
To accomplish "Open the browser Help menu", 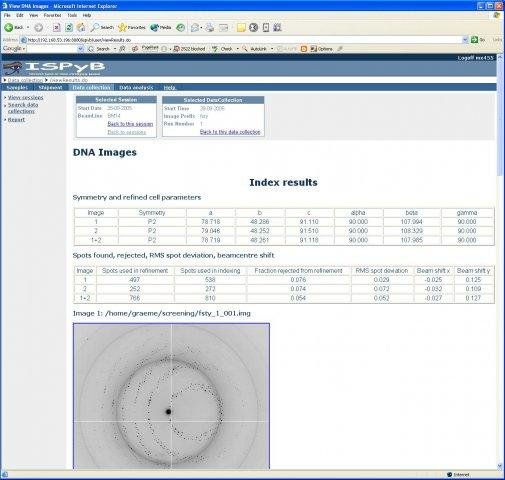I will [x=87, y=15].
